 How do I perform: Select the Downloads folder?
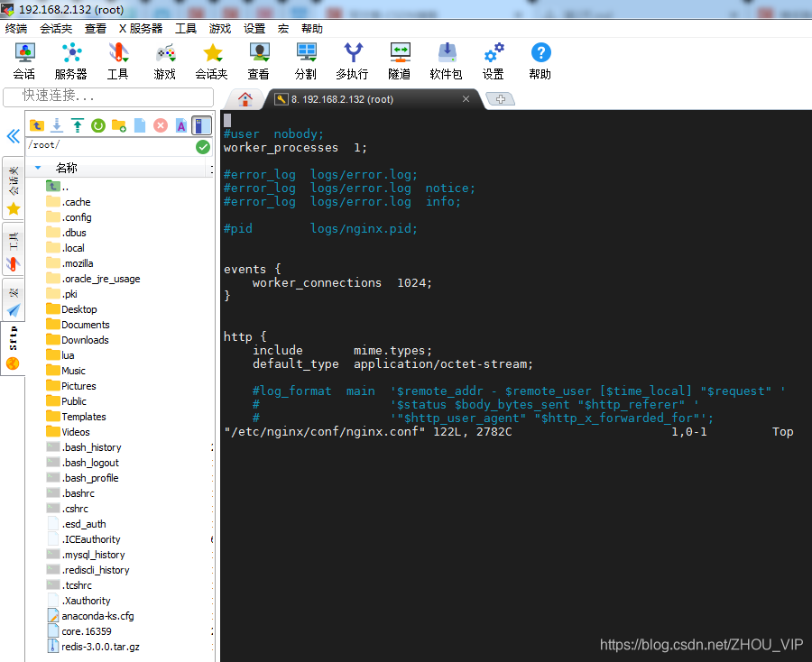pyautogui.click(x=78, y=340)
